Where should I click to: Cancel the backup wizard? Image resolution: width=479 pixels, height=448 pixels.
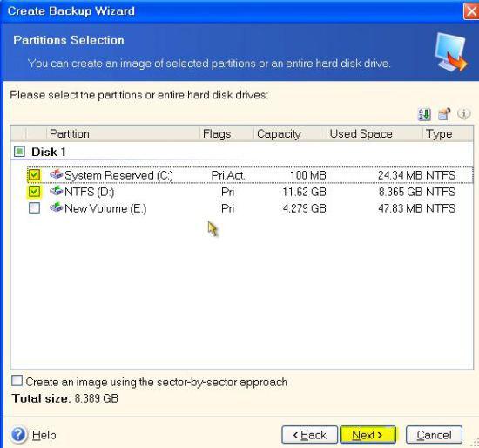(x=434, y=435)
